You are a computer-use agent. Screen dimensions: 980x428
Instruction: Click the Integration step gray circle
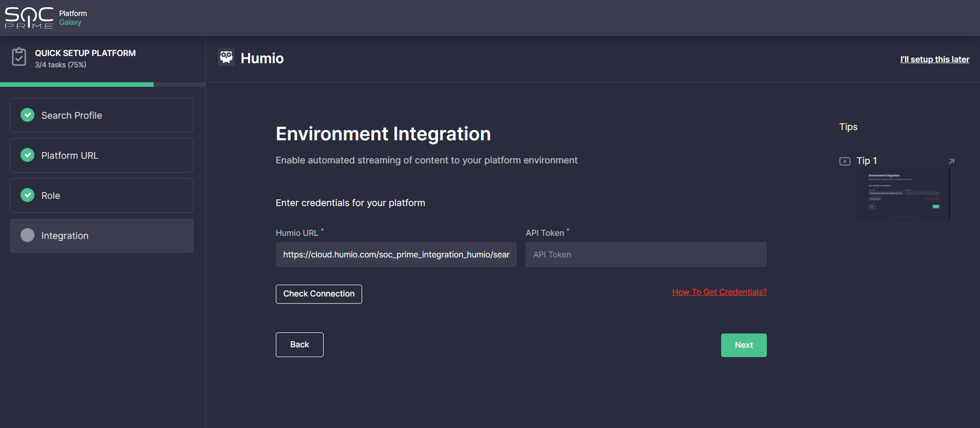pyautogui.click(x=28, y=235)
